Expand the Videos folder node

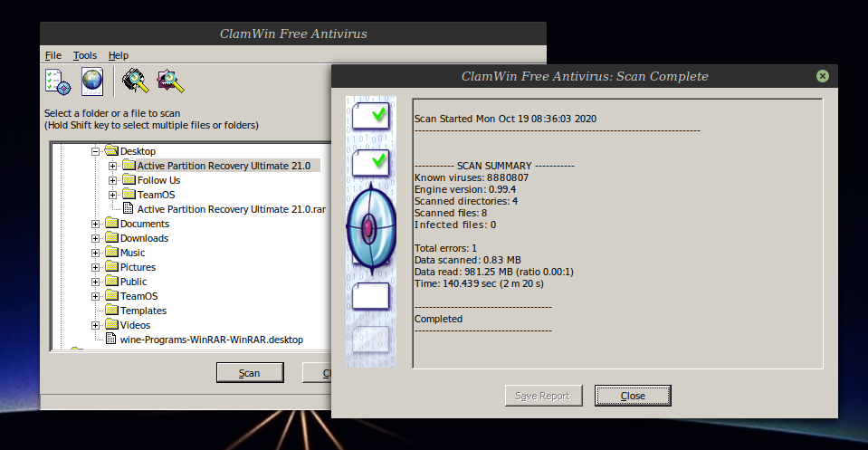[95, 325]
